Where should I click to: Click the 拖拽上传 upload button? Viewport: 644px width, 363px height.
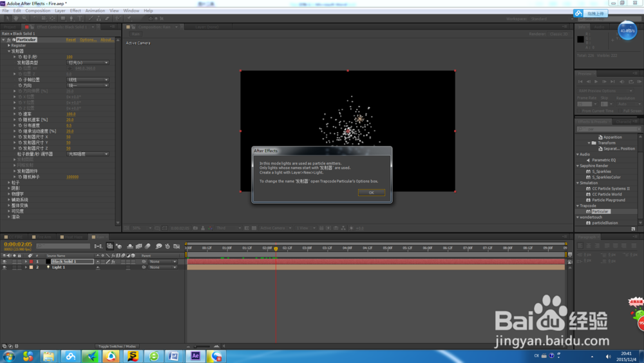pyautogui.click(x=591, y=14)
